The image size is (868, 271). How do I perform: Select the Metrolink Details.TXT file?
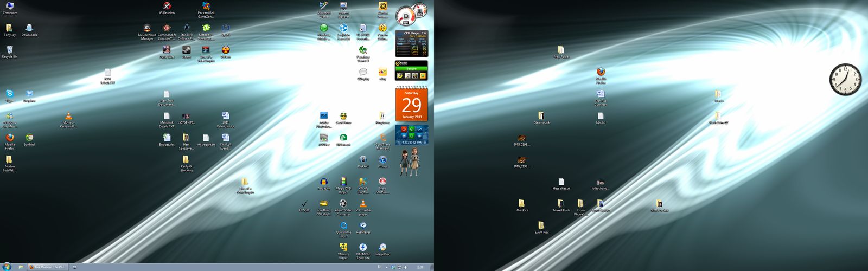(167, 120)
